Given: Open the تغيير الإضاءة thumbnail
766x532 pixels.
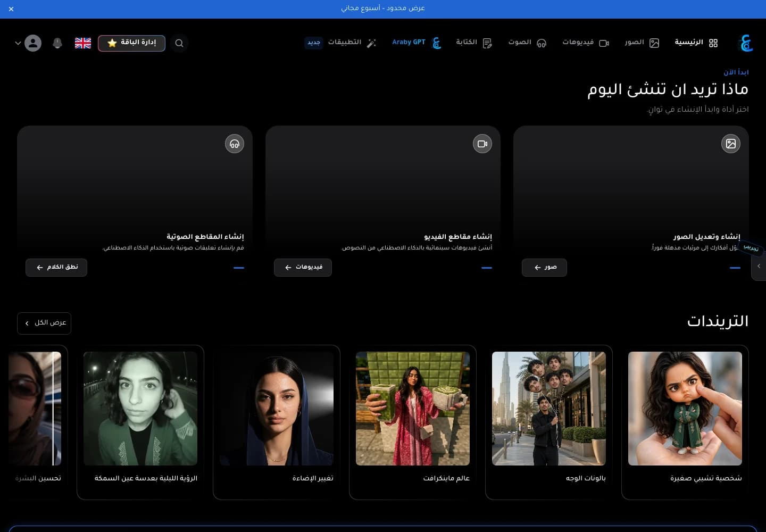Looking at the screenshot, I should tap(277, 409).
